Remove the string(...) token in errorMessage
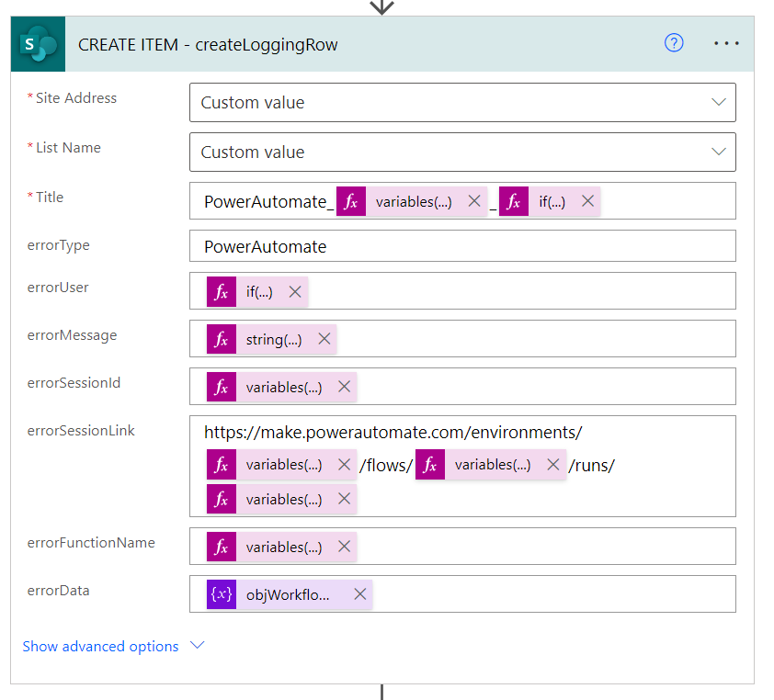This screenshot has height=700, width=774. pyautogui.click(x=324, y=339)
